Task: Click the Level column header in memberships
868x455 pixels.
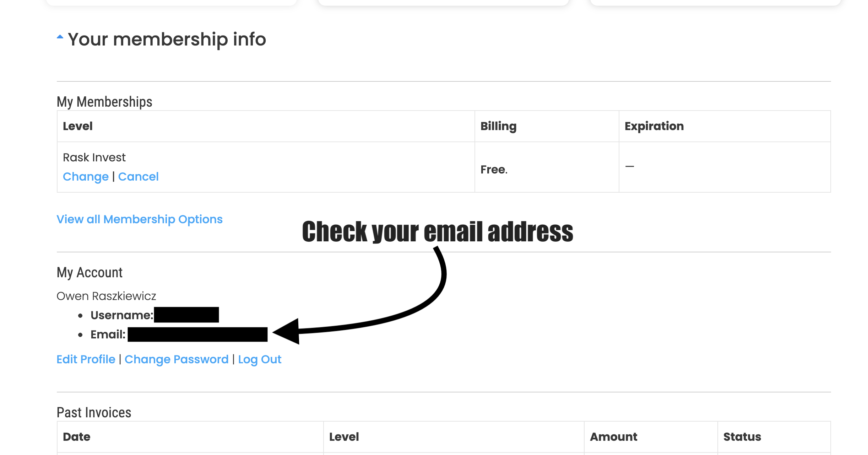Action: (x=78, y=126)
